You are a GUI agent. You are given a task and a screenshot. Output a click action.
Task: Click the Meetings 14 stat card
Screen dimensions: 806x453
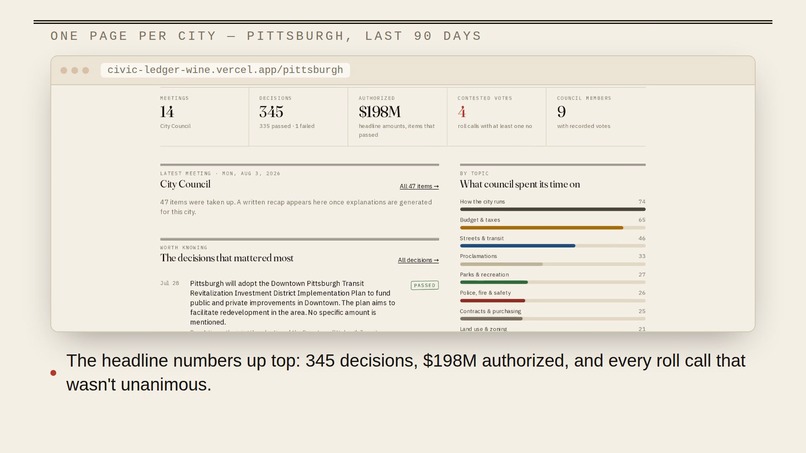click(204, 117)
